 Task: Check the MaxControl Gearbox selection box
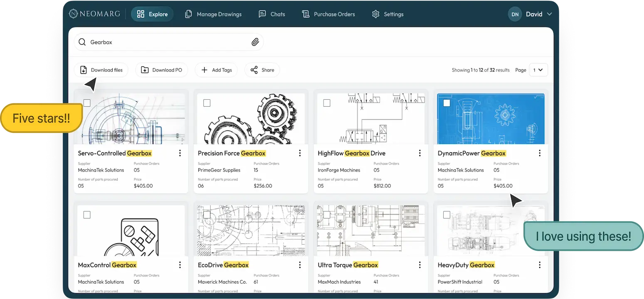click(87, 215)
